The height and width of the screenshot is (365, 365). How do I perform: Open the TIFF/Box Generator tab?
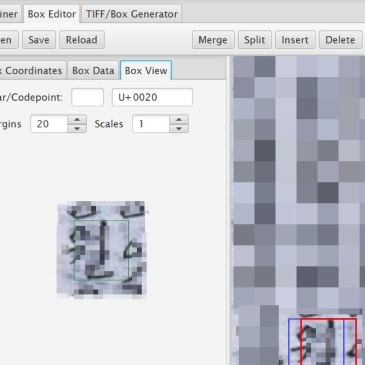tap(132, 14)
